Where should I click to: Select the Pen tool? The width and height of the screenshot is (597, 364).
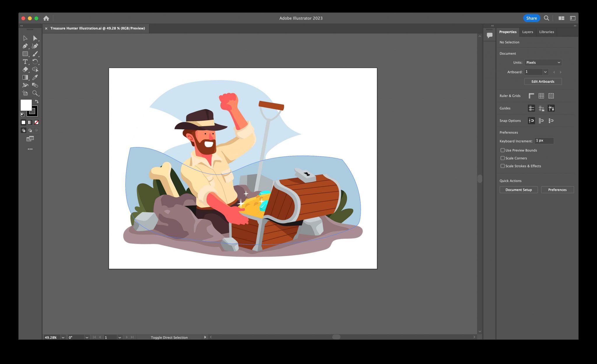pyautogui.click(x=25, y=46)
